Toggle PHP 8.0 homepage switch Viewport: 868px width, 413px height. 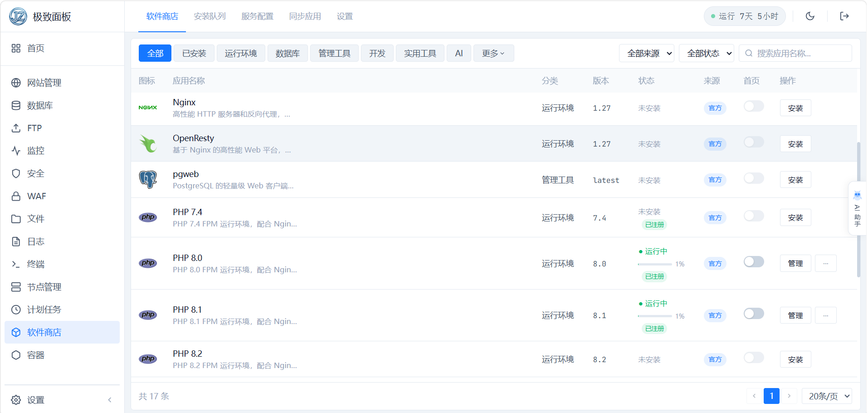754,262
